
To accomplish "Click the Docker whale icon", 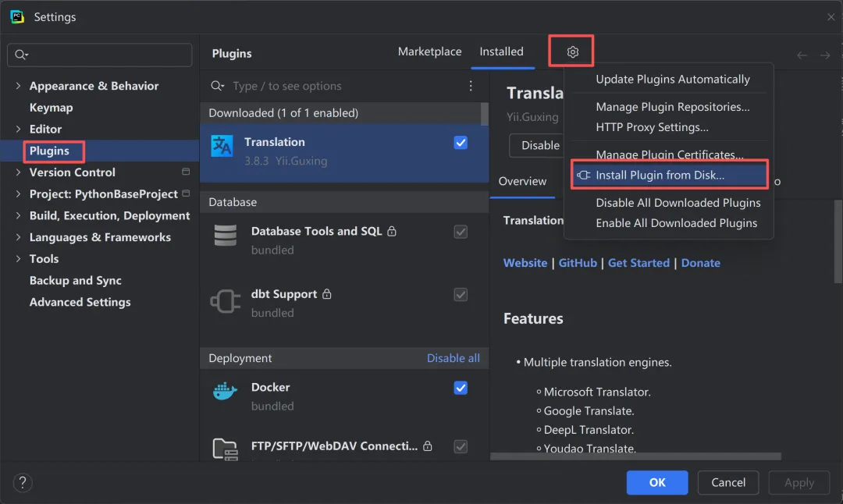I will tap(226, 391).
